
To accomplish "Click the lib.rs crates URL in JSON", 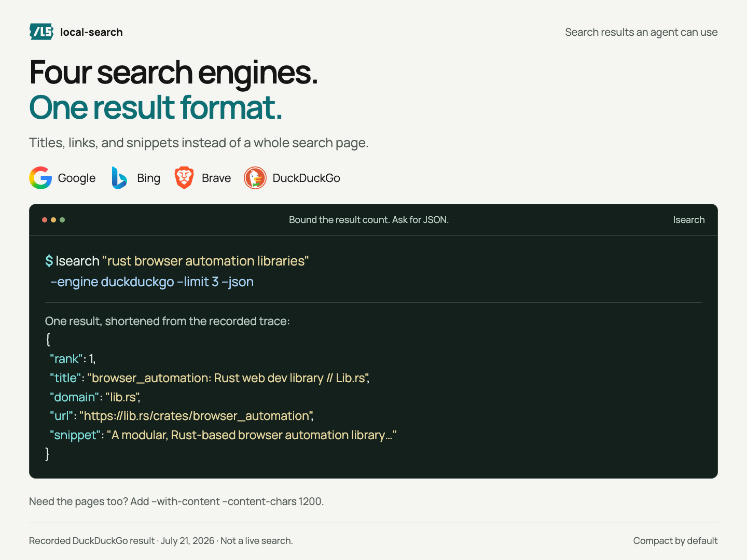I will [196, 416].
